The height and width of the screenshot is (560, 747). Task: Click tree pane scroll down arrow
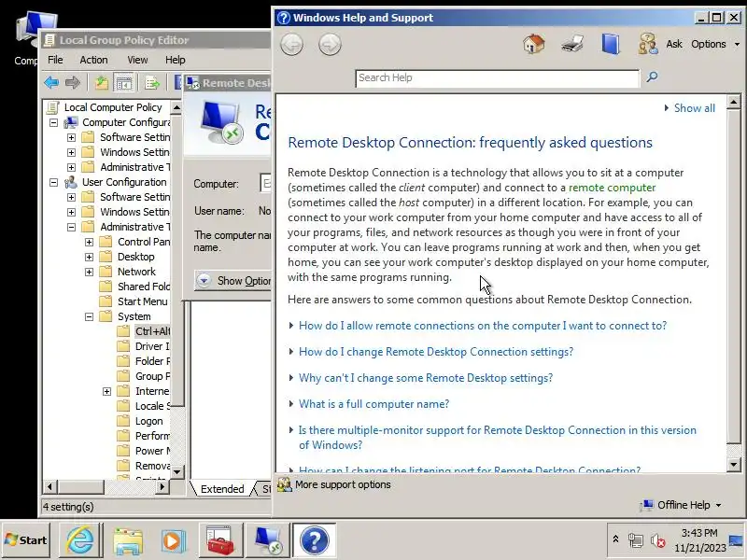(176, 472)
